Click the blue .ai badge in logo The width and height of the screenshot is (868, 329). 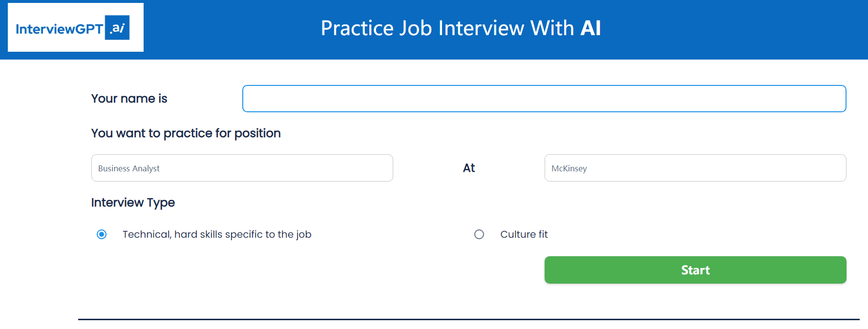coord(117,28)
